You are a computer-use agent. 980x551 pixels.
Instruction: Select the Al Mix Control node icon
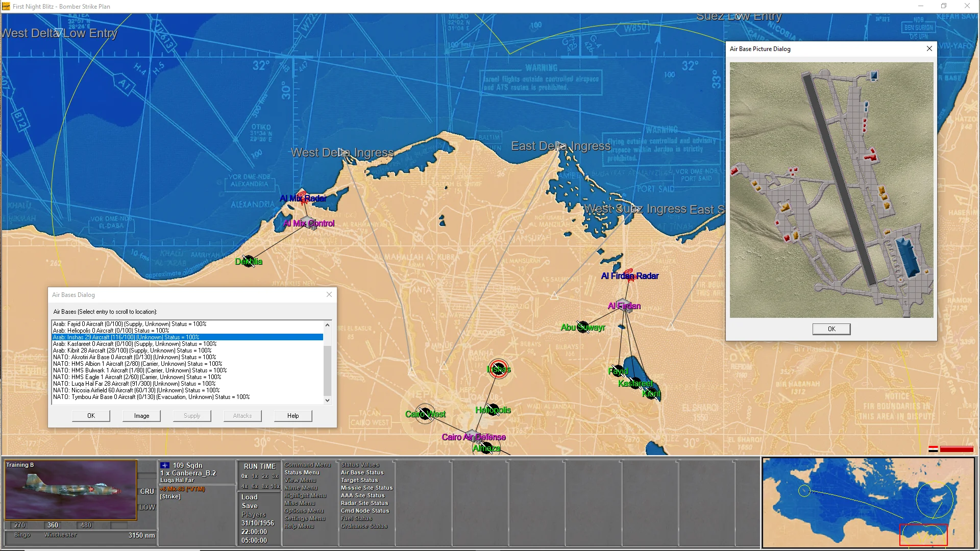click(x=309, y=223)
